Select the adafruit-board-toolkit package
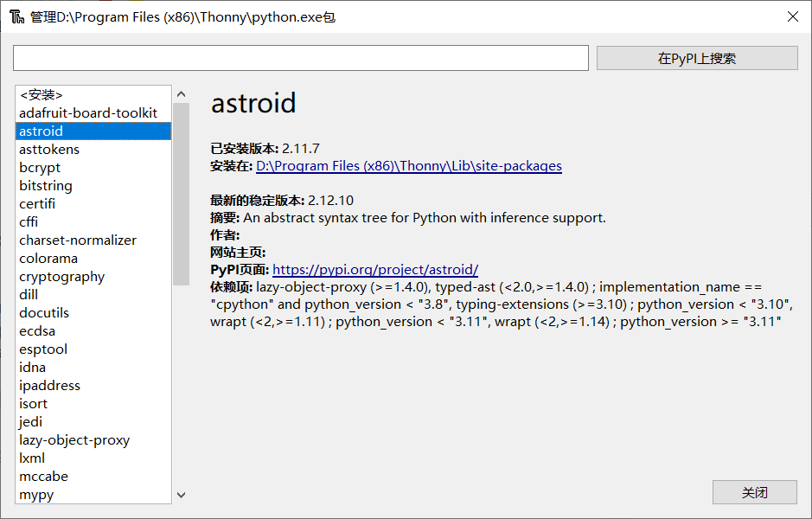This screenshot has width=812, height=519. (88, 112)
